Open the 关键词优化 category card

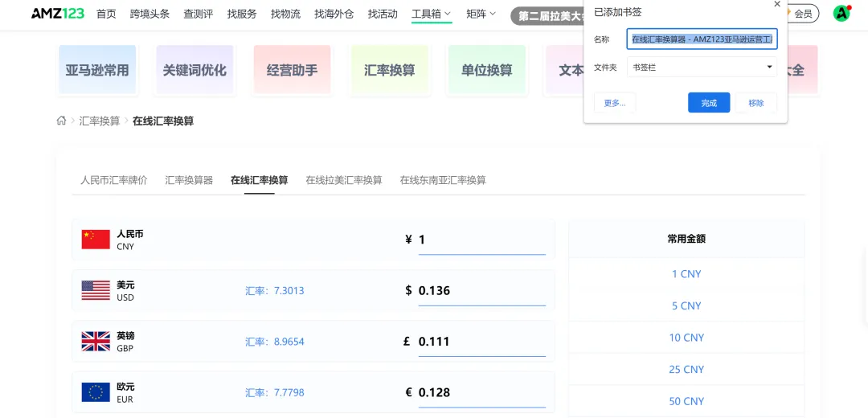tap(194, 70)
